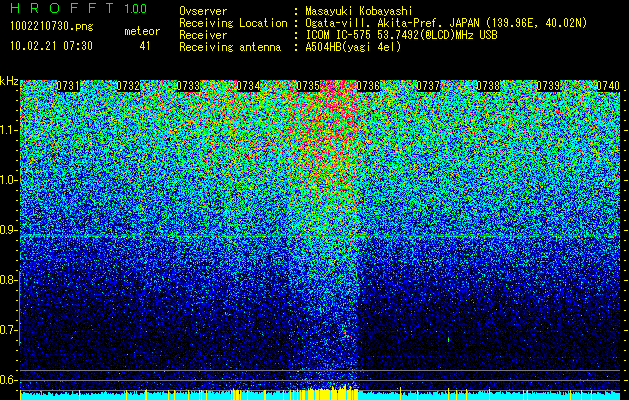This screenshot has height=400, width=629.
Task: Click the Receiving Location label
Action: click(233, 23)
